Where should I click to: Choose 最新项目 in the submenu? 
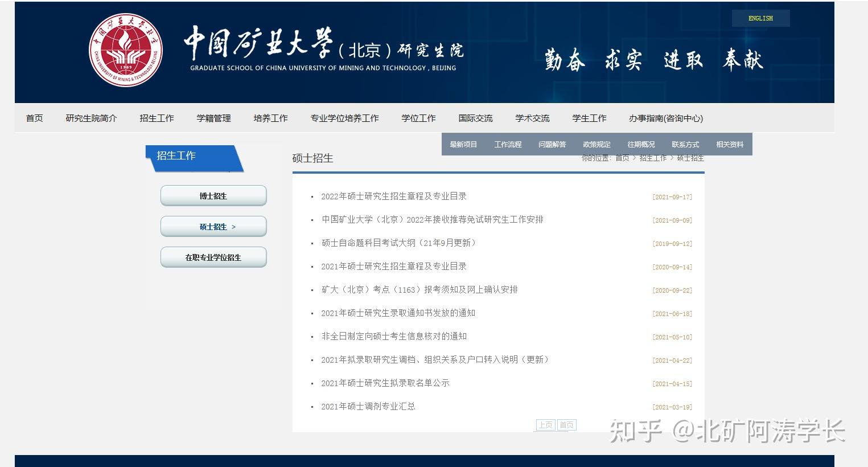[463, 144]
